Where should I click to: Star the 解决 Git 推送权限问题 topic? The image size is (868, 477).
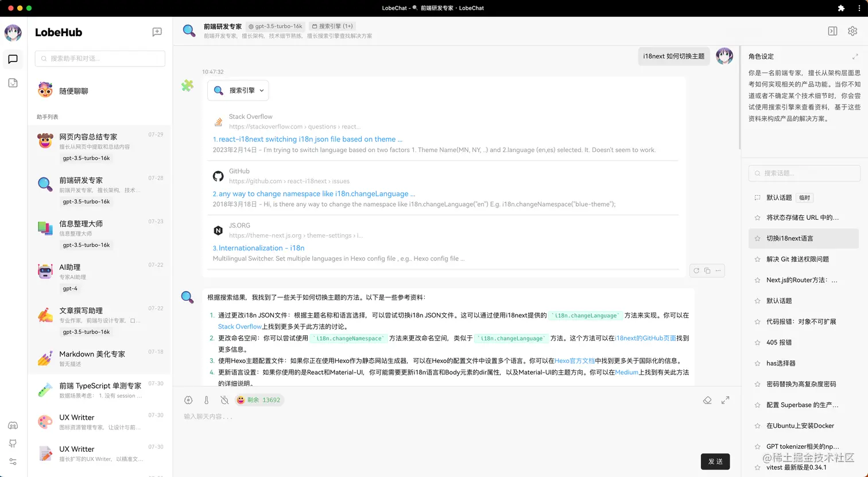point(757,259)
